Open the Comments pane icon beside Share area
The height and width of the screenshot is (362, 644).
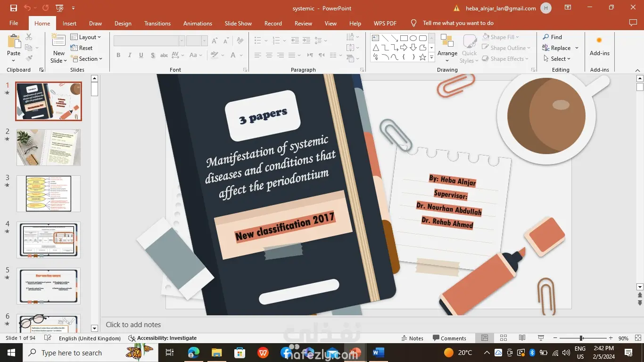633,23
